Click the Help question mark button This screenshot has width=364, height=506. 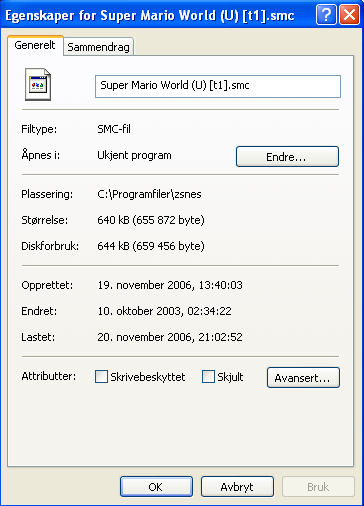click(x=326, y=15)
